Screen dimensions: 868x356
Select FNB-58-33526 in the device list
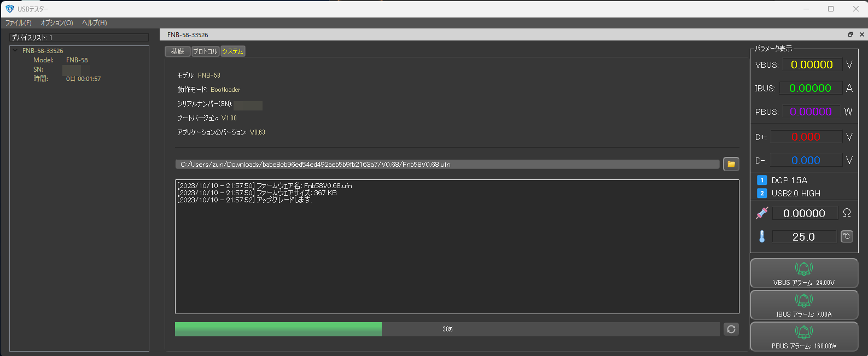click(x=43, y=51)
